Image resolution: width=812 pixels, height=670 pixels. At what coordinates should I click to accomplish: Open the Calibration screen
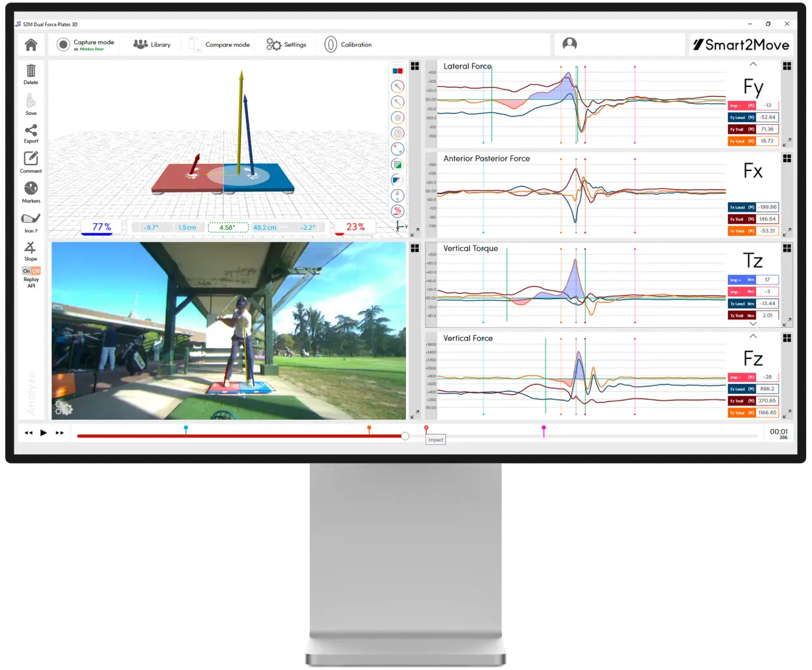(x=348, y=44)
